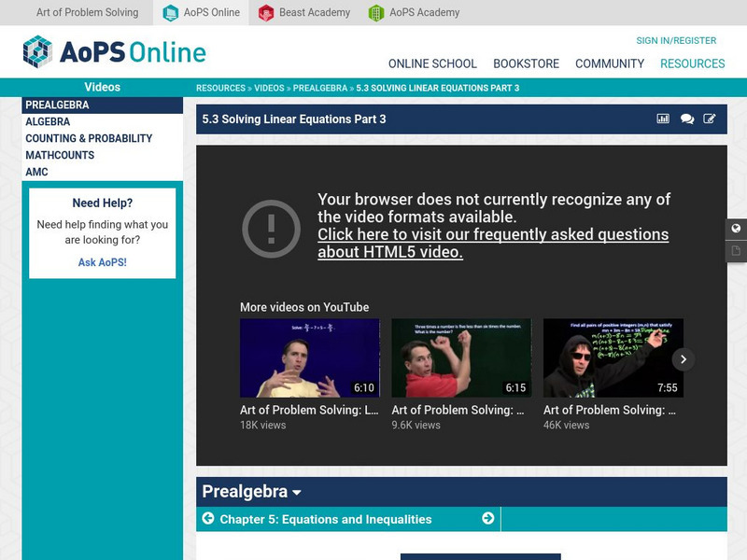Go to next chapter with right arrow

point(487,518)
